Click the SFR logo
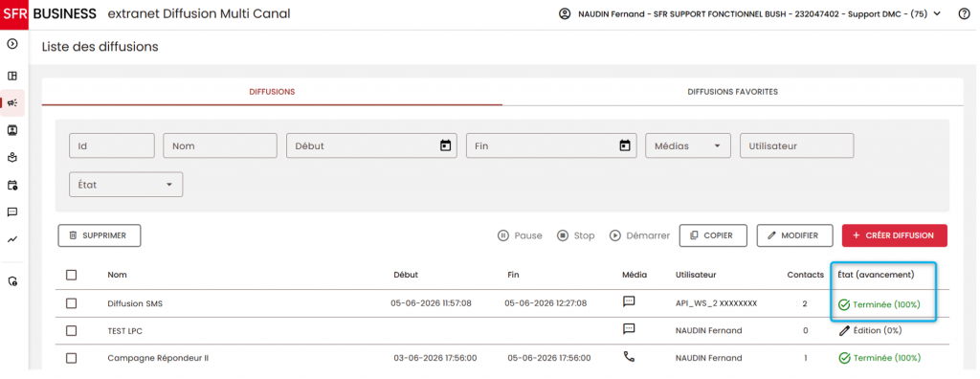Image resolution: width=980 pixels, height=379 pixels. 14,13
